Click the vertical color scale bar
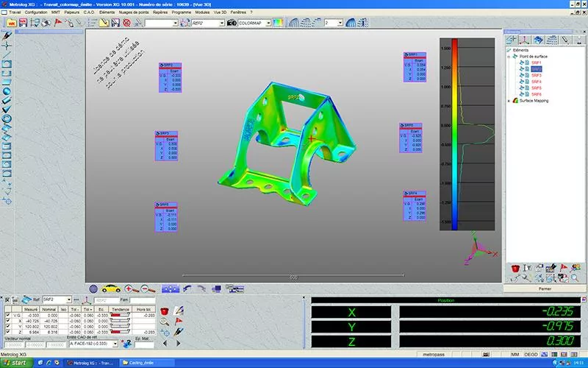Viewport: 588px width, 368px height. point(454,132)
